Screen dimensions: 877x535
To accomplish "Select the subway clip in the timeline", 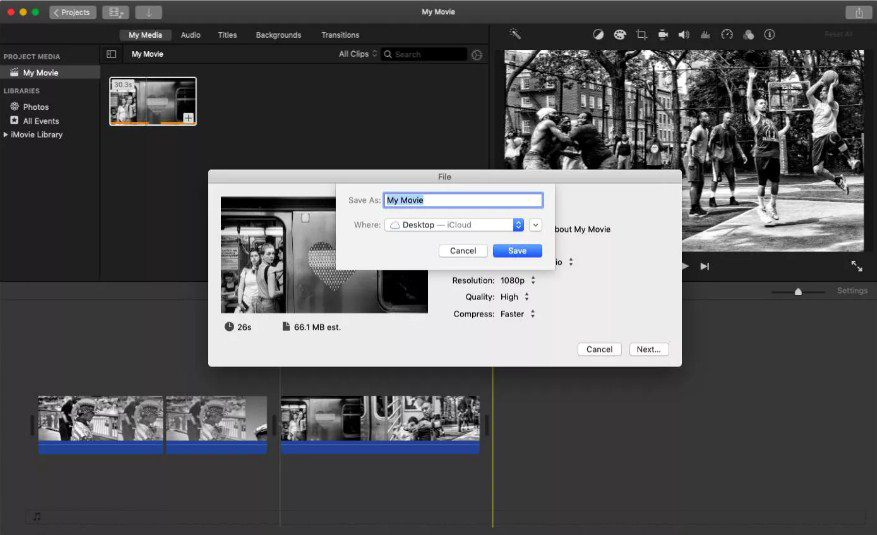I will [x=380, y=425].
